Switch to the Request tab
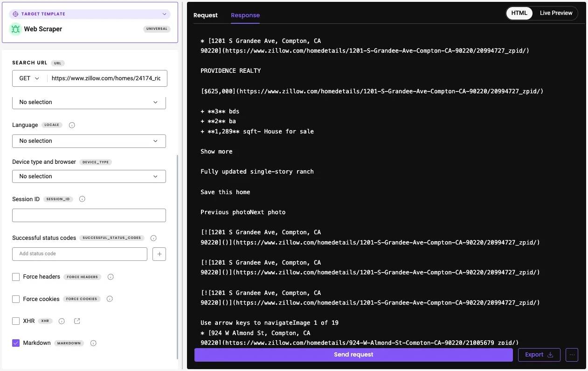This screenshot has height=371, width=588. 205,15
